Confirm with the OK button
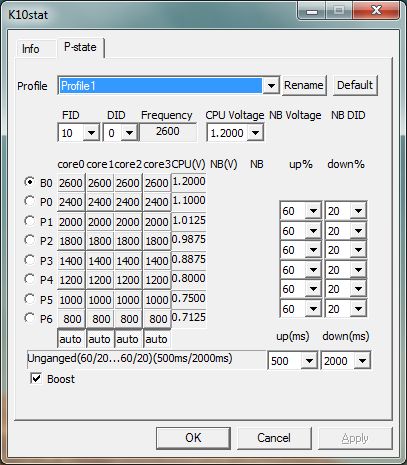Screen dimensions: 407x465 point(193,438)
